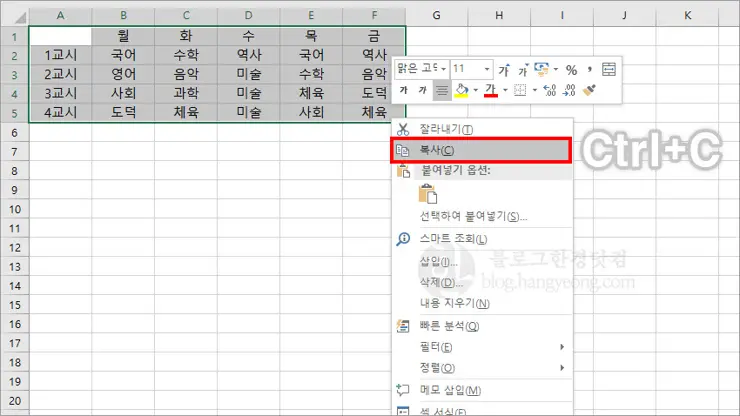
Task: Click the percent style button in mini toolbar
Action: [571, 69]
